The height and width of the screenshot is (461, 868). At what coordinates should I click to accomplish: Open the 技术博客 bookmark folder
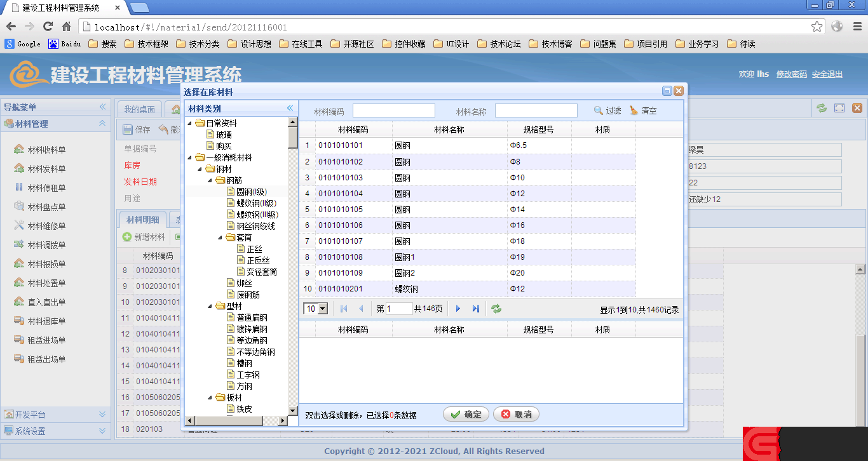point(550,44)
